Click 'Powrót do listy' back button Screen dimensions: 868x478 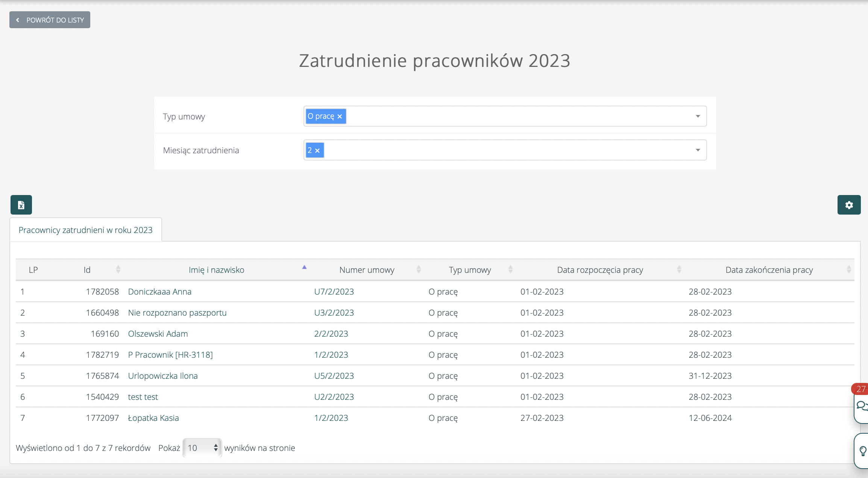pos(50,20)
